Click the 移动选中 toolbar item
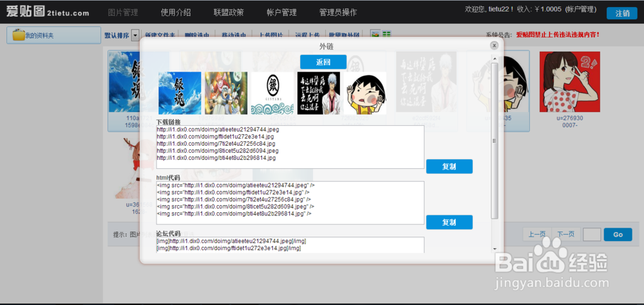The height and width of the screenshot is (305, 644). pos(234,35)
